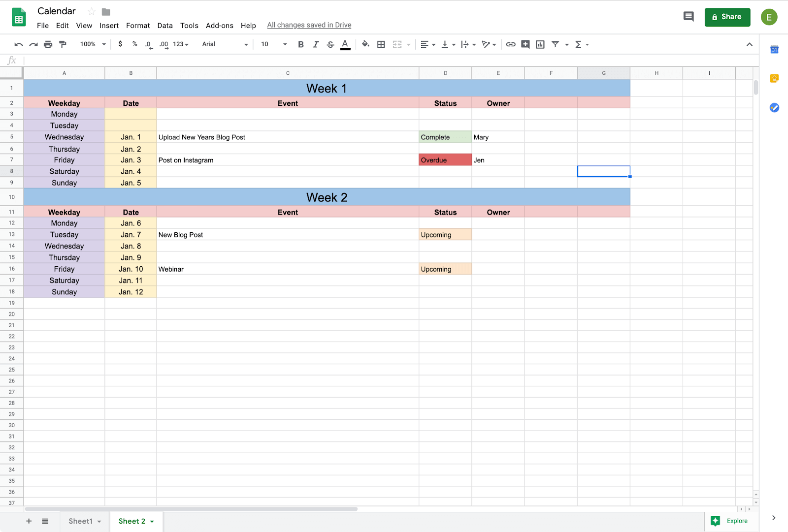Decrease decimal places icon
The image size is (788, 532).
(149, 44)
